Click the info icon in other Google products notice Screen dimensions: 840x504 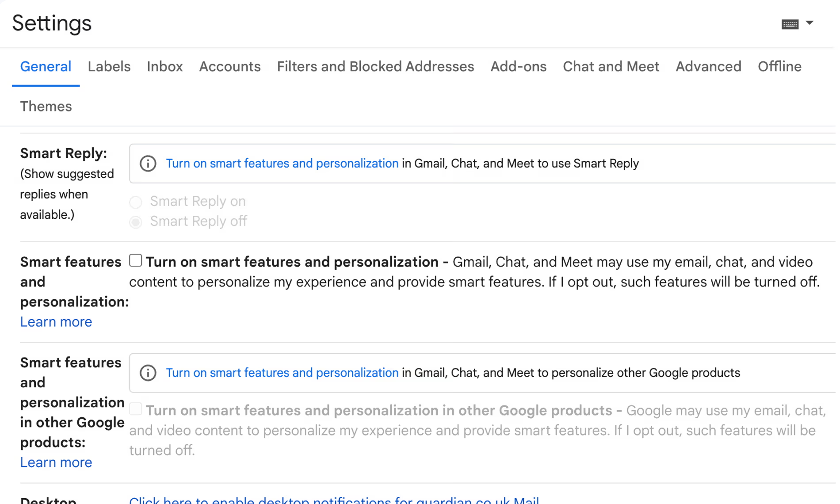pos(147,373)
